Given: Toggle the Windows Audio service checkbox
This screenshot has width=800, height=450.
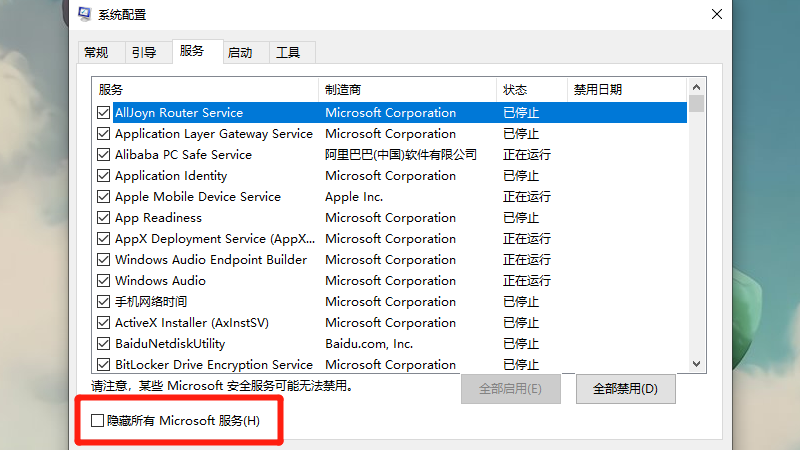Looking at the screenshot, I should click(104, 281).
